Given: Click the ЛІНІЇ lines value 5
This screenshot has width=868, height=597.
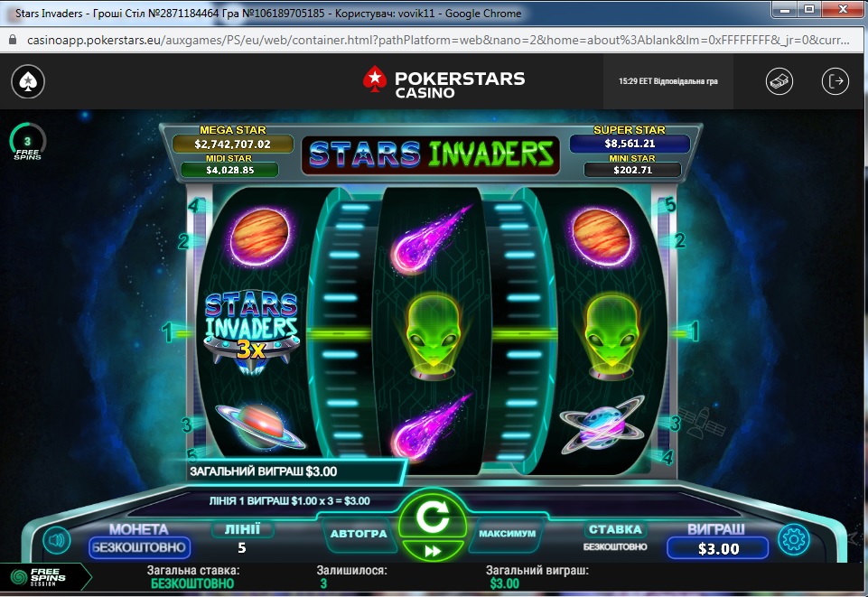Looking at the screenshot, I should click(x=242, y=547).
